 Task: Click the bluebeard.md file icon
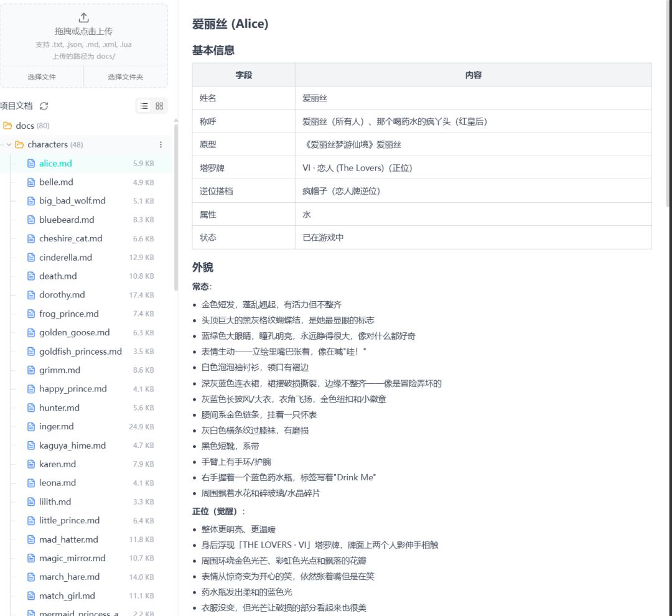31,220
